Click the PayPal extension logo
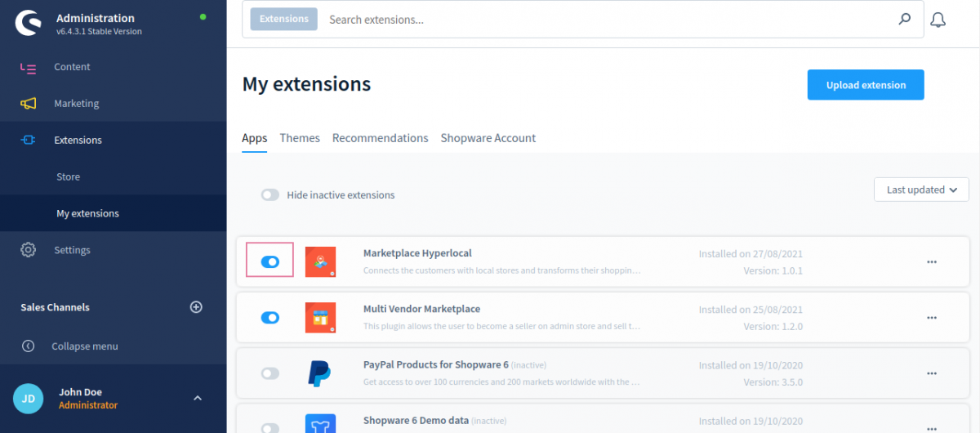 point(320,373)
